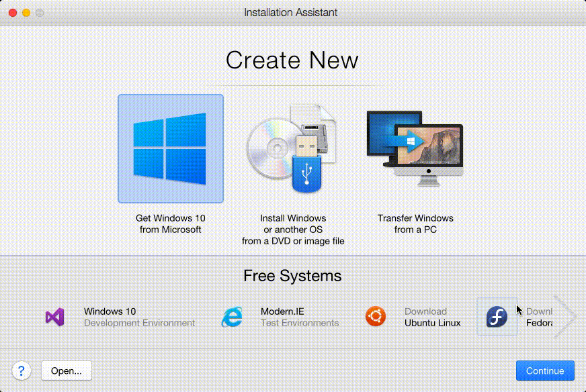Click 'Install Windows or another OS' label
This screenshot has width=586, height=392.
[x=293, y=230]
